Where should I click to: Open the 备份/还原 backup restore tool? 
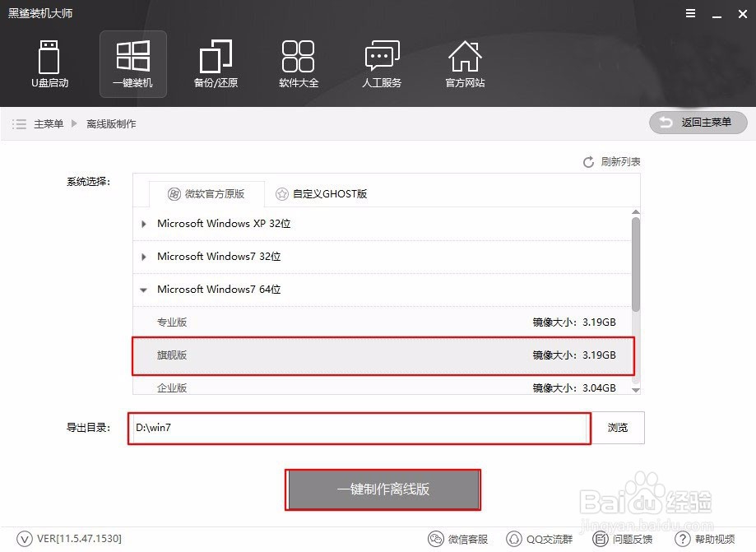(x=216, y=64)
